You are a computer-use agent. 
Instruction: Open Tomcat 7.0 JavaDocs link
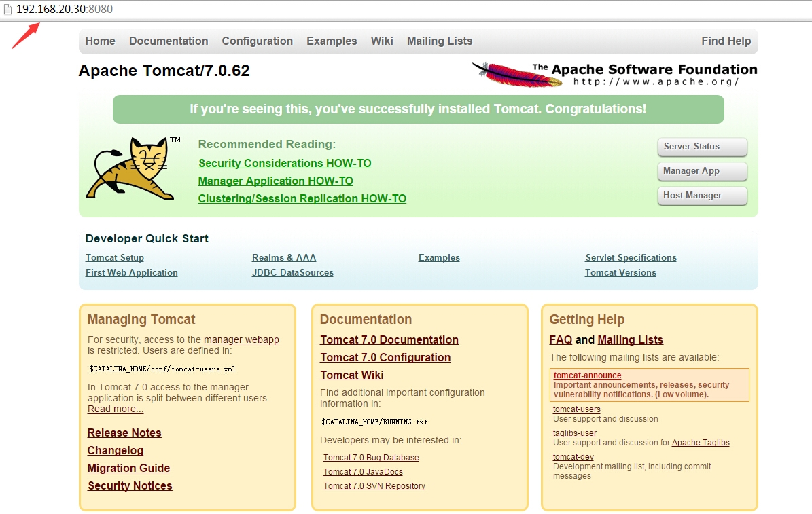click(x=363, y=471)
